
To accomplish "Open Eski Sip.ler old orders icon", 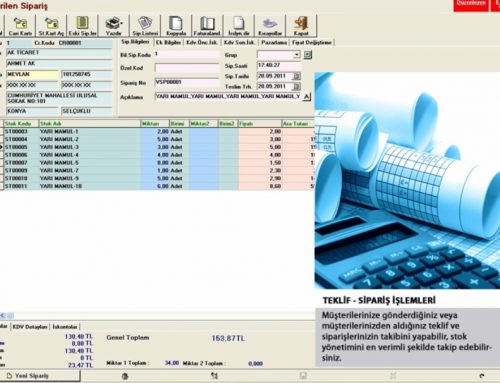I will (82, 26).
